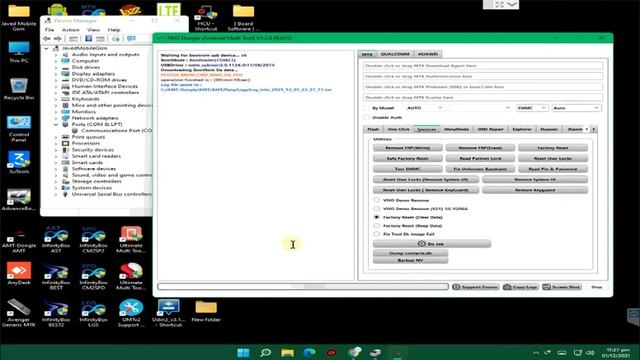
Task: Select Factory Reset (Clear Data) option
Action: click(376, 217)
